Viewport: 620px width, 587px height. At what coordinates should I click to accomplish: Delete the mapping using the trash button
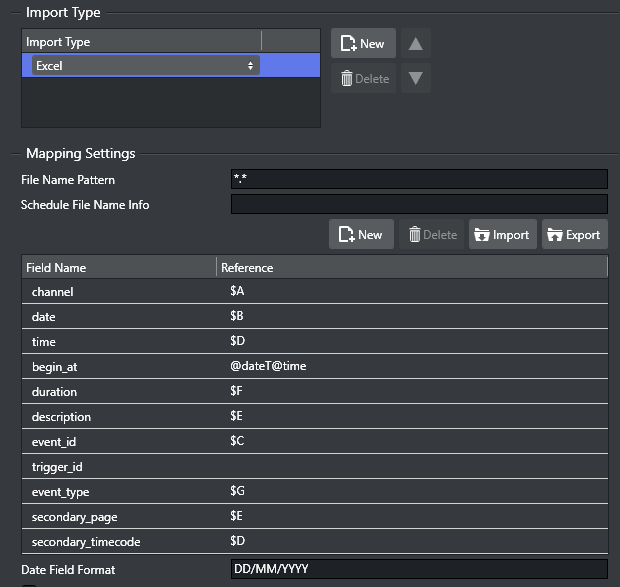click(x=433, y=235)
